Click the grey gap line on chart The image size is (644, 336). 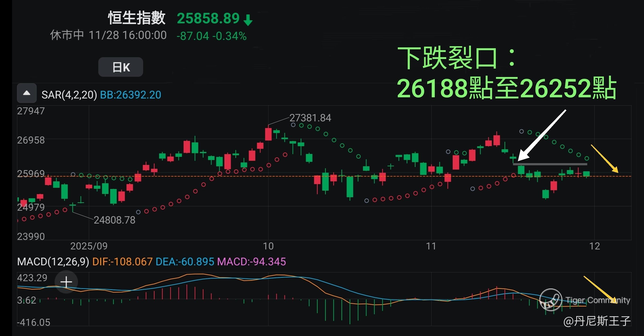coord(550,164)
